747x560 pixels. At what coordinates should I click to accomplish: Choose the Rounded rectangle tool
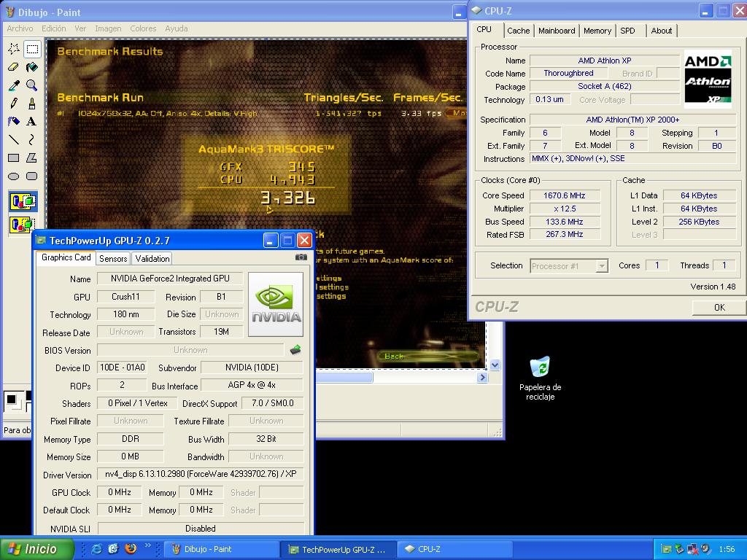point(32,176)
